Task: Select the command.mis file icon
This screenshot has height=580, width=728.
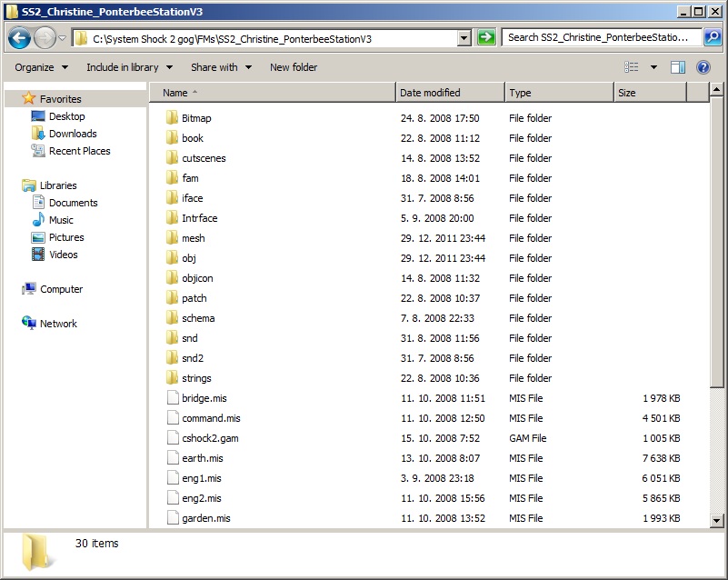Action: (173, 418)
